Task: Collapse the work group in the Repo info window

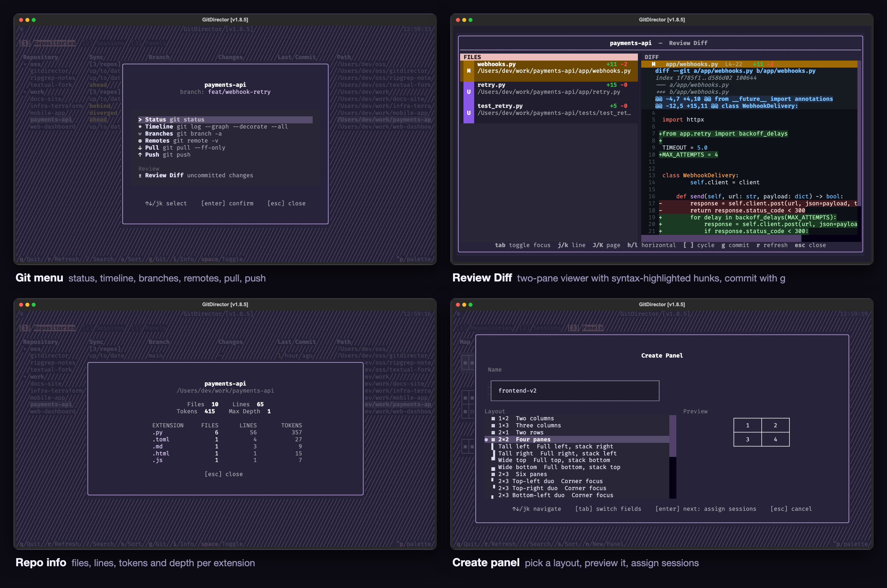Action: (25, 377)
